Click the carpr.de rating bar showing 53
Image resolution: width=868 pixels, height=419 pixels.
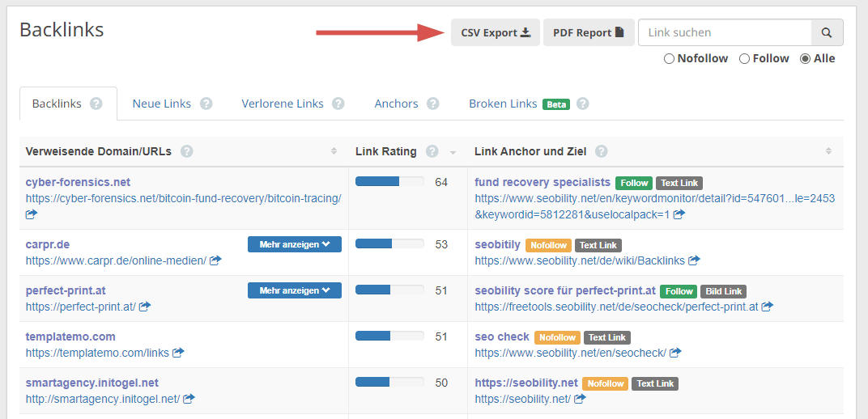389,243
